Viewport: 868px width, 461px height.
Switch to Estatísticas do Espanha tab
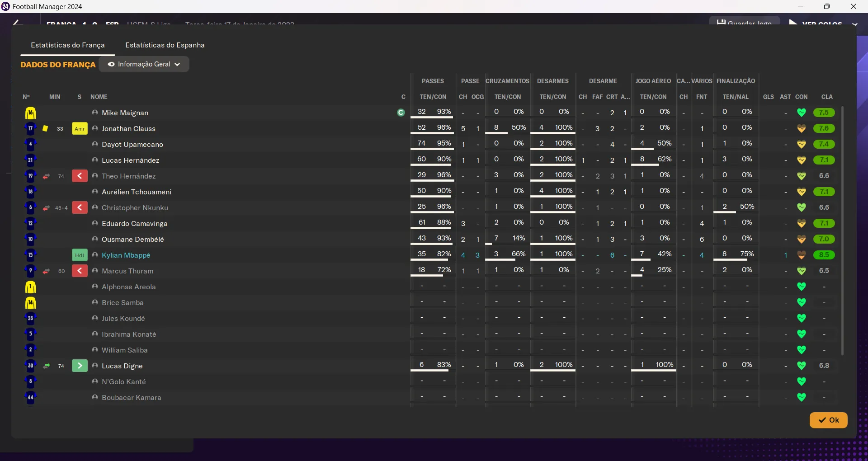click(x=165, y=45)
